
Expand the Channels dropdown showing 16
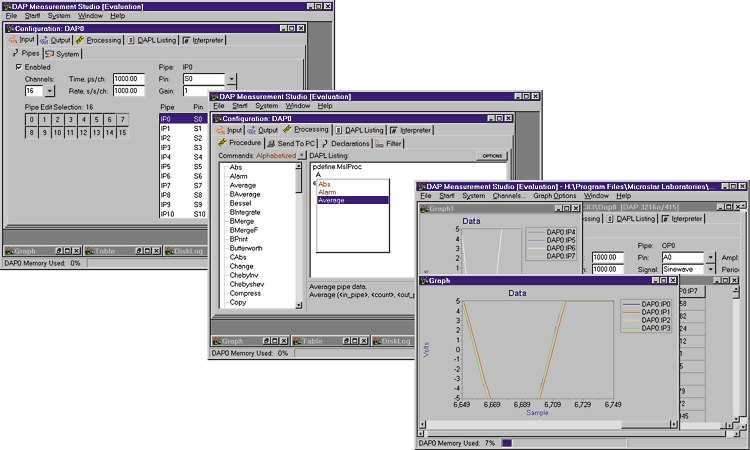(49, 90)
